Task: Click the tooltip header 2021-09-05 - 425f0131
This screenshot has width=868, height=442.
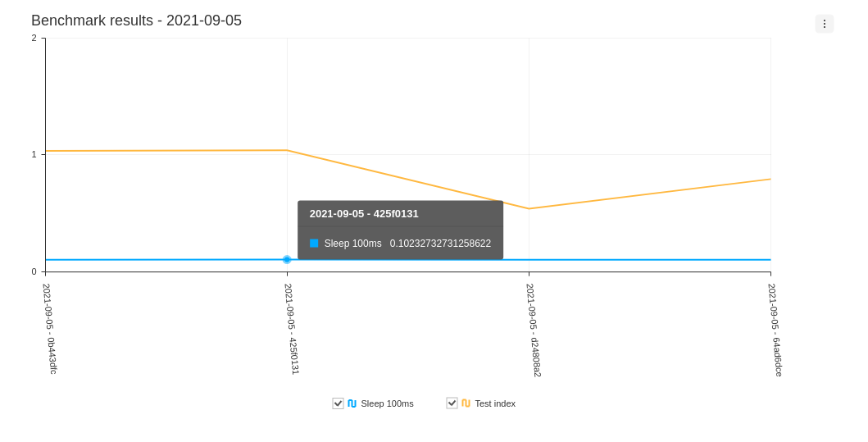Action: (364, 214)
